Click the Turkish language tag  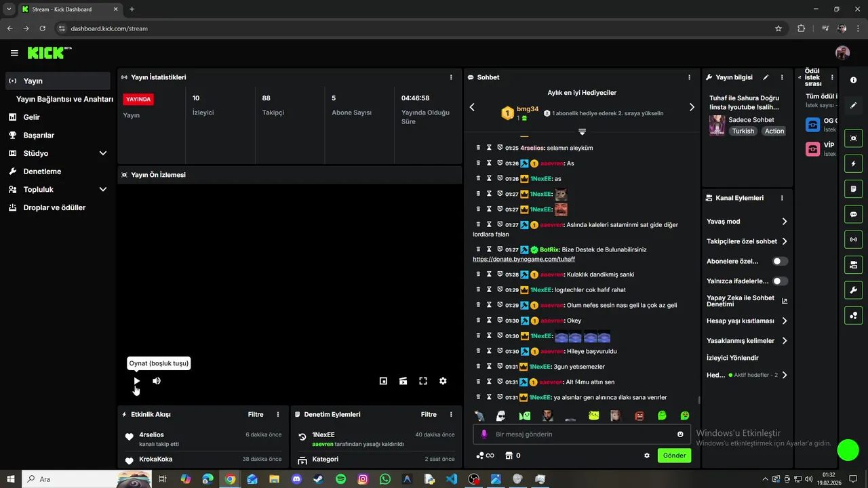pos(743,131)
